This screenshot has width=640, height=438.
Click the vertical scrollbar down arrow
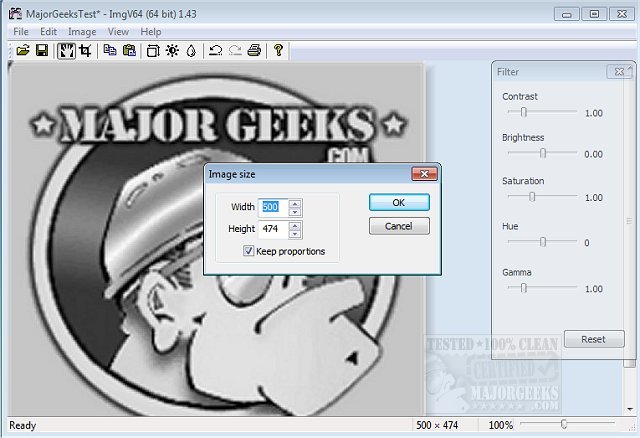tap(630, 409)
